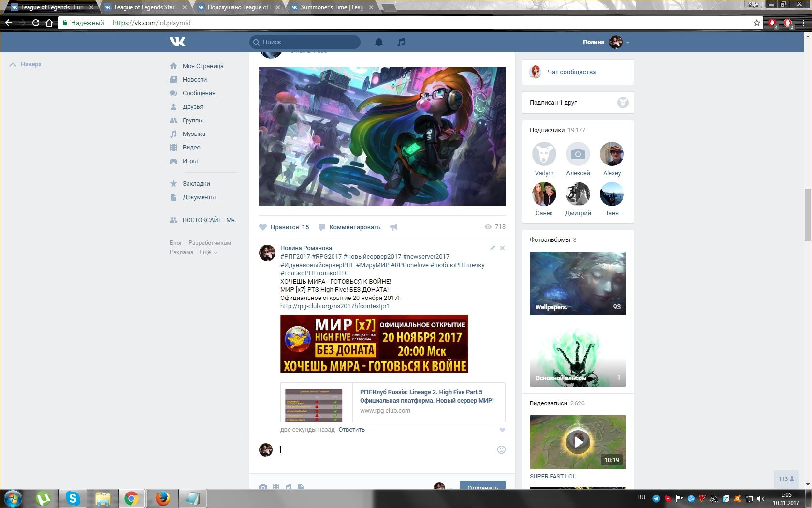The height and width of the screenshot is (508, 812).
Task: Go to Моя Страница
Action: [203, 66]
